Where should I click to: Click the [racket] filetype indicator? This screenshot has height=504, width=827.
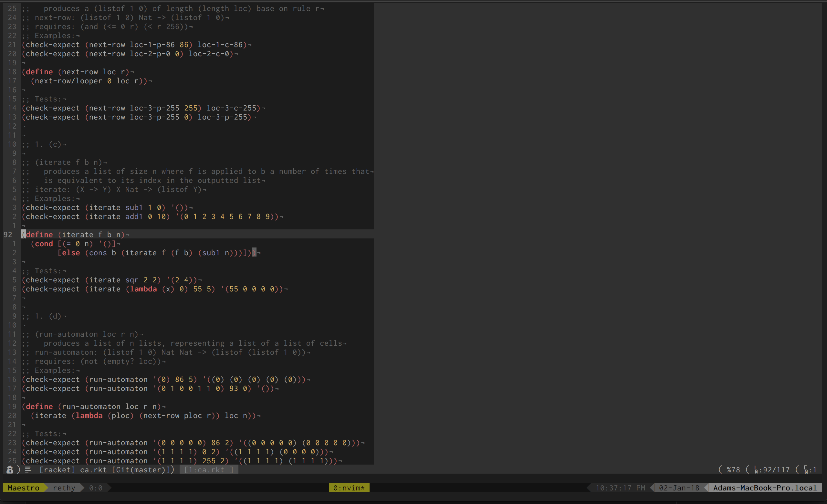point(58,470)
